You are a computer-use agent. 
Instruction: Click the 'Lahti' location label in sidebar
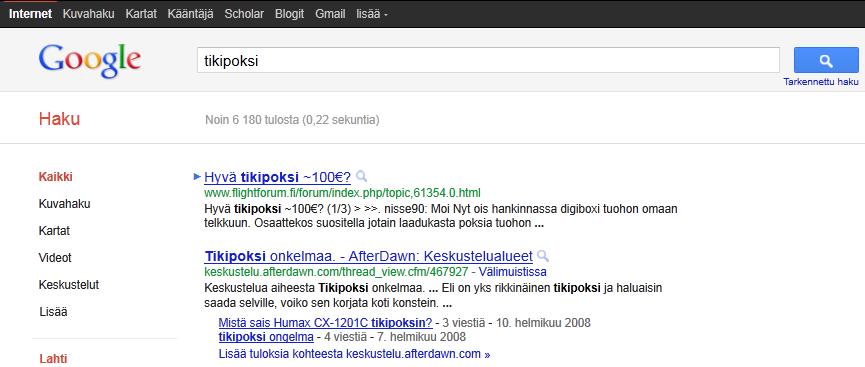(53, 359)
